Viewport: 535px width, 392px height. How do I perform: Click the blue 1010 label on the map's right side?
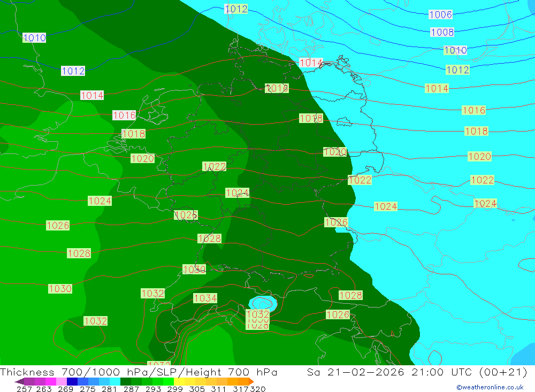(455, 50)
